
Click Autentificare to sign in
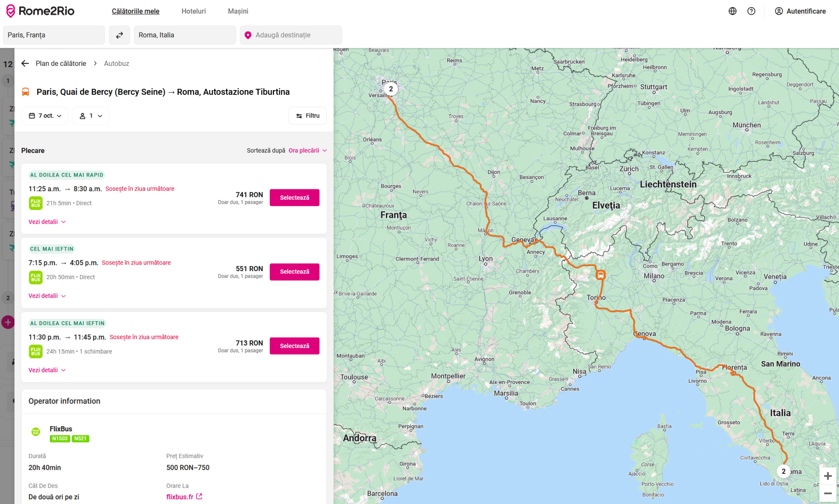click(800, 11)
